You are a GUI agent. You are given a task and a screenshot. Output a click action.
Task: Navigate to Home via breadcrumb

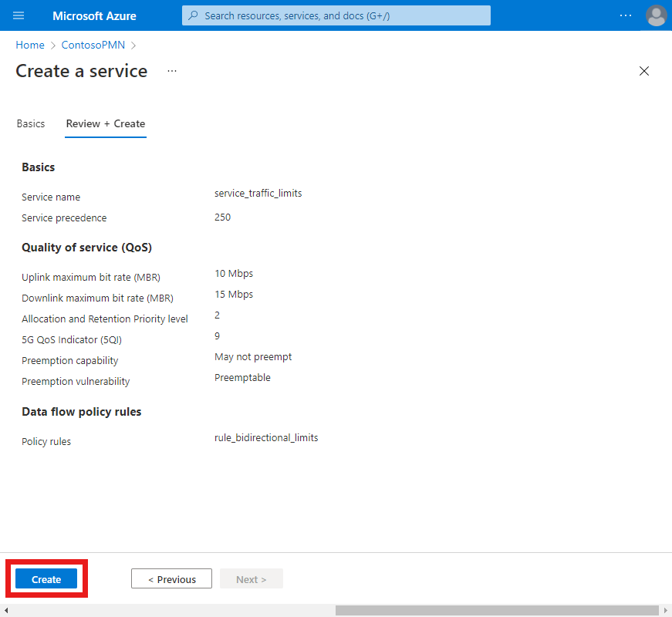click(29, 45)
